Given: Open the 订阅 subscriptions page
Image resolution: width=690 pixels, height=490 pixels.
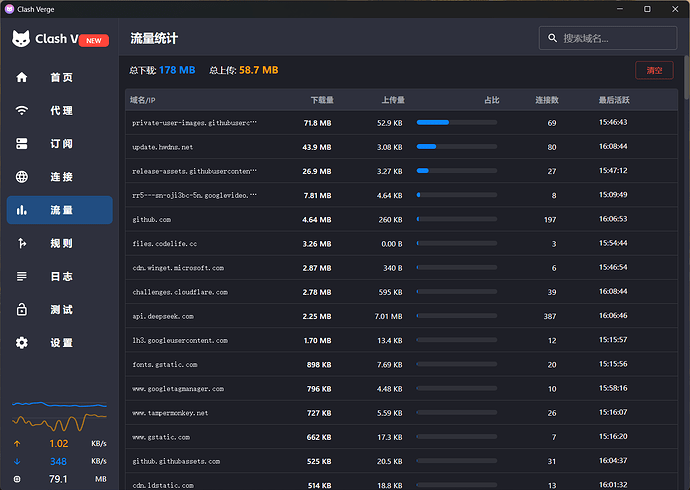Looking at the screenshot, I should (x=59, y=143).
